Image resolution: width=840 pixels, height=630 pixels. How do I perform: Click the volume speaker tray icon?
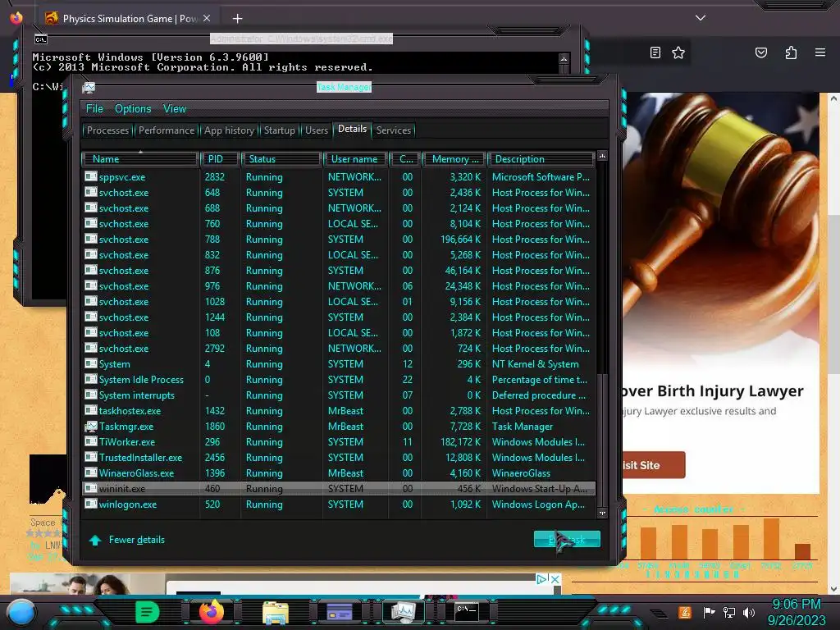point(749,612)
